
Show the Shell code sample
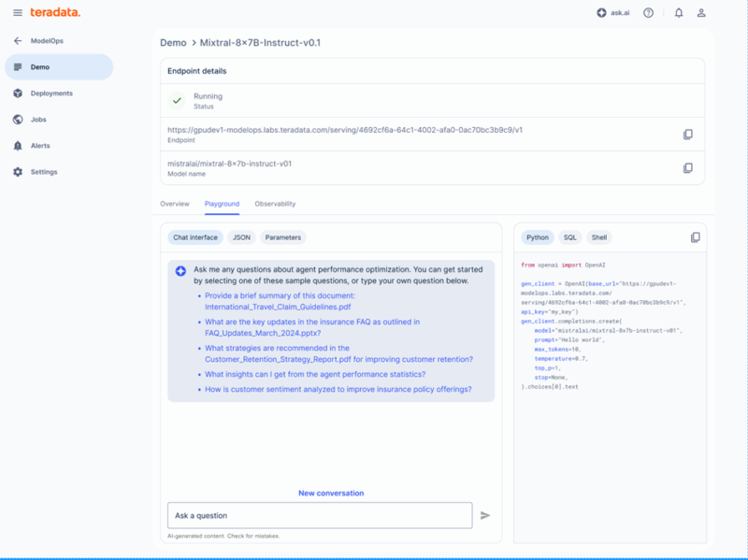pyautogui.click(x=598, y=237)
